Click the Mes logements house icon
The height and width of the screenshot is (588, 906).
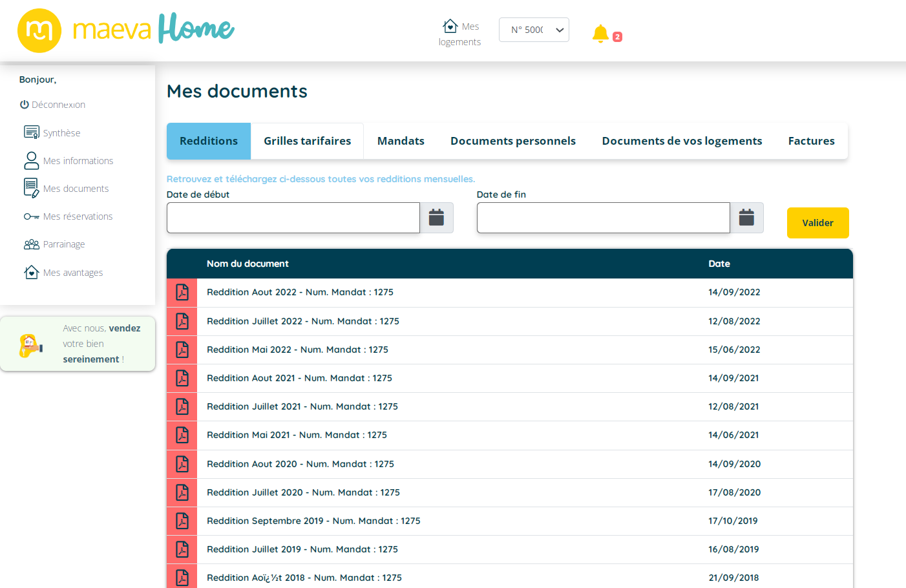pyautogui.click(x=450, y=26)
